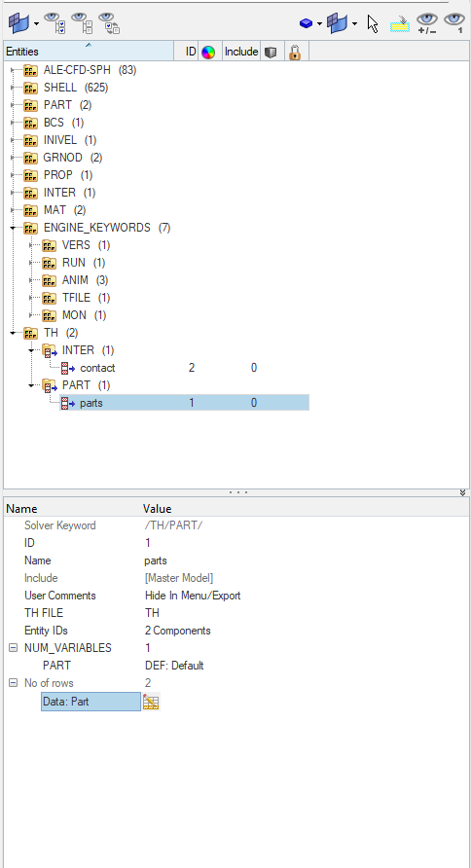Click the second eye tree-view toolbar icon
471x868 pixels.
pos(82,23)
